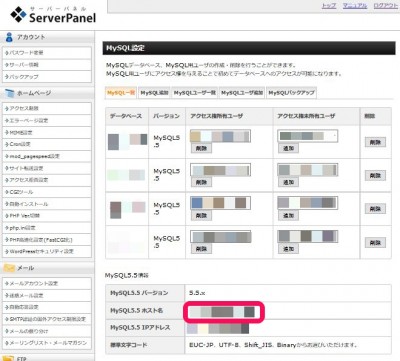
Task: Click the アカウント section person icon
Action: 9,37
